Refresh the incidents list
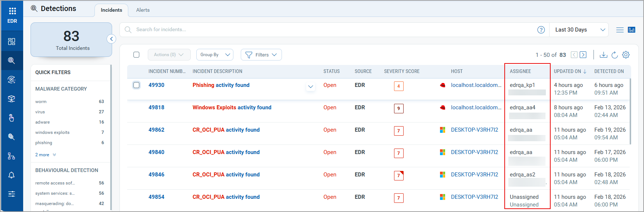Screen dimensions: 644x212 [x=615, y=55]
